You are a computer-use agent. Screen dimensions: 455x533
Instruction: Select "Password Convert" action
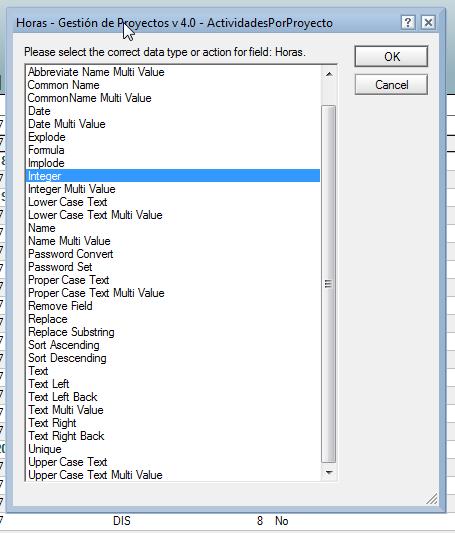click(71, 254)
